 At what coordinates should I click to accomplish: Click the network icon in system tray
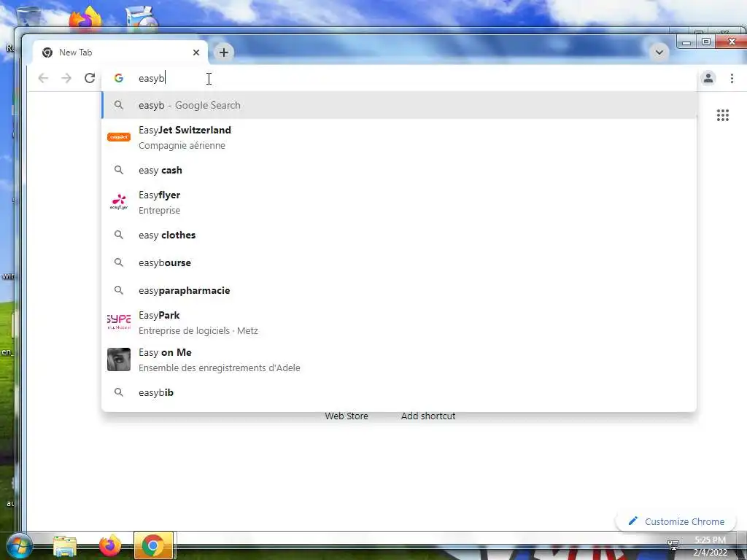coord(673,545)
